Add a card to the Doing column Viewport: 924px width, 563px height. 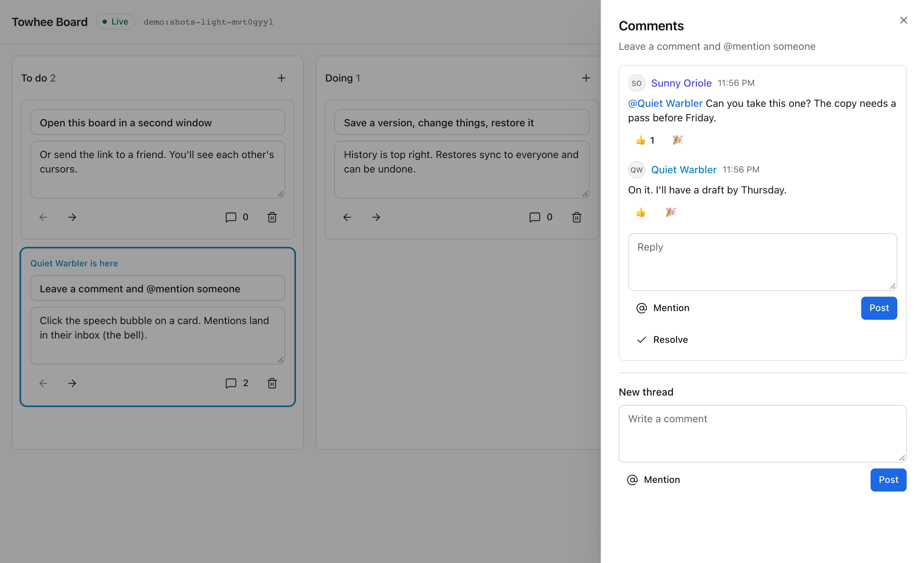point(586,78)
